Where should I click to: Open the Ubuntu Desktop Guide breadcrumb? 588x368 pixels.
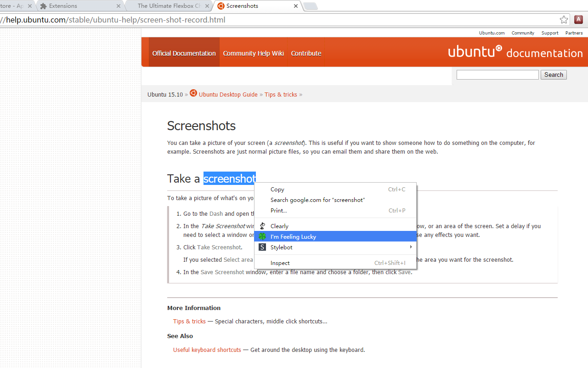click(x=228, y=94)
